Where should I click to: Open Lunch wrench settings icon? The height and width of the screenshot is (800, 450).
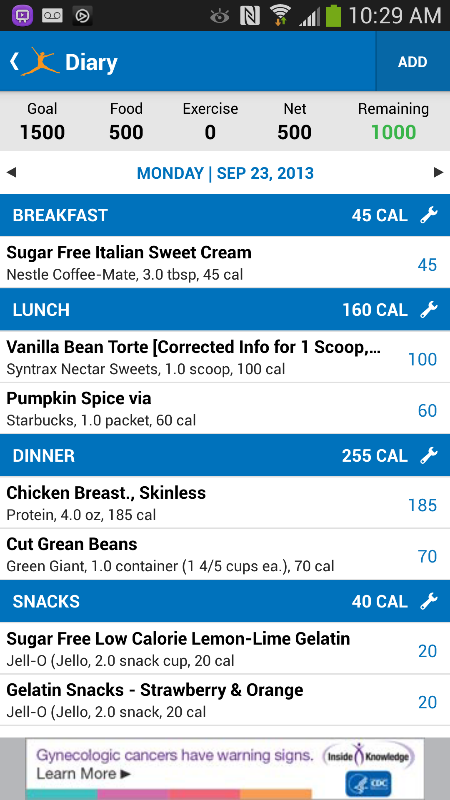429,310
